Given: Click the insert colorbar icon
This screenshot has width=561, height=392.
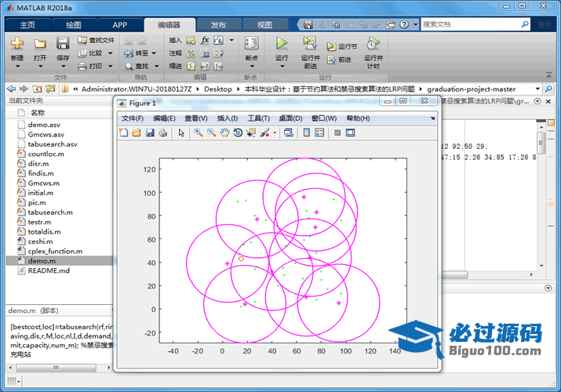Looking at the screenshot, I should 306,133.
